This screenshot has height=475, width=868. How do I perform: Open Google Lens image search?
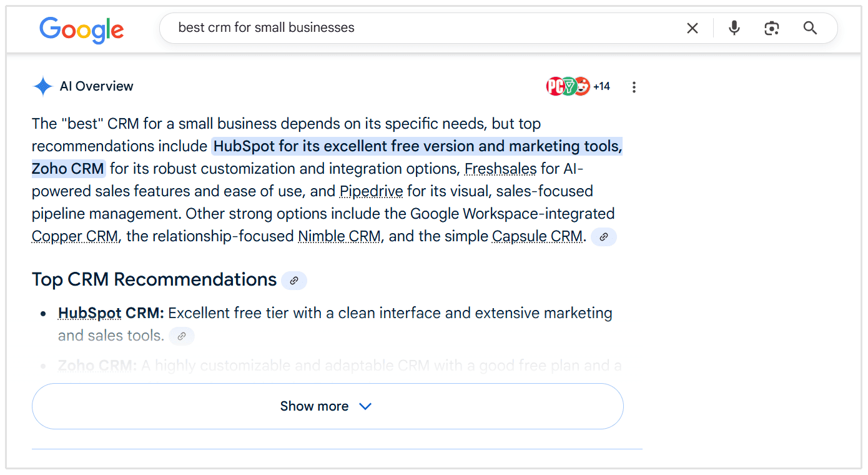click(772, 28)
